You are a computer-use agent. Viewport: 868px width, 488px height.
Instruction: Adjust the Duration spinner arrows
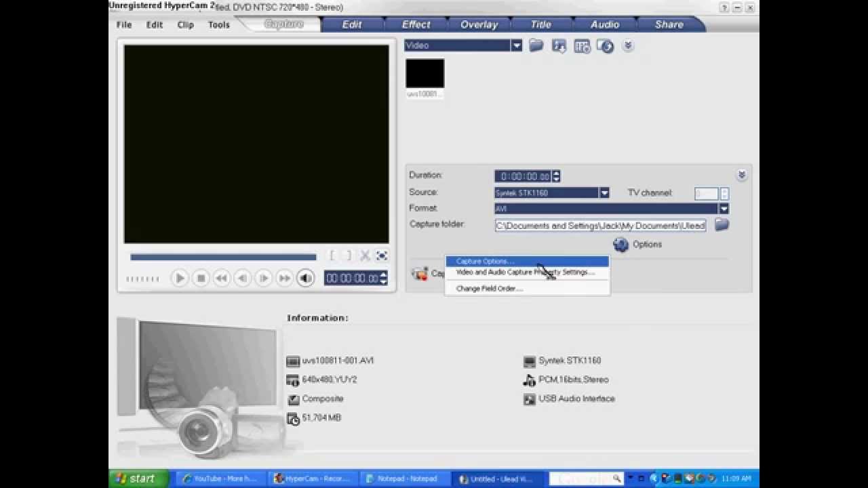[556, 176]
